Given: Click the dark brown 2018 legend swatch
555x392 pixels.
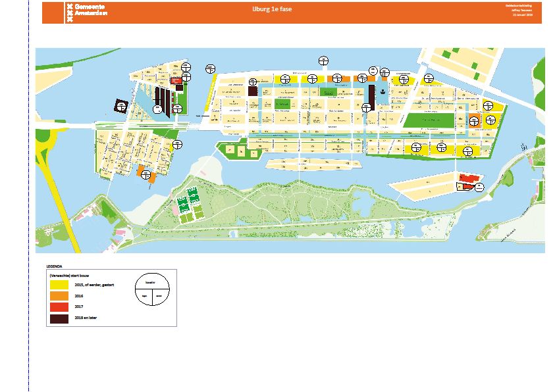Looking at the screenshot, I should click(x=59, y=319).
